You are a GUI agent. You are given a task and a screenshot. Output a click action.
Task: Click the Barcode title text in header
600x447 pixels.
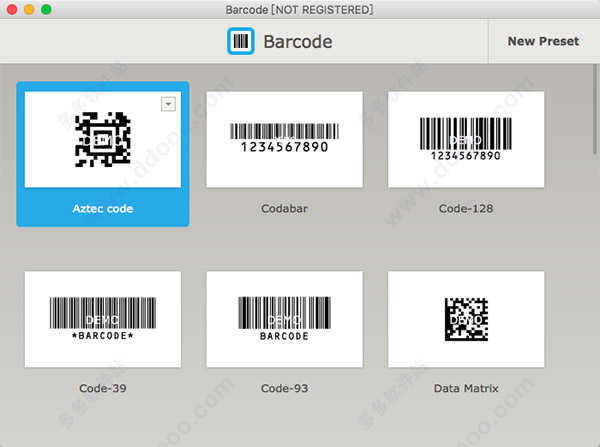(298, 41)
